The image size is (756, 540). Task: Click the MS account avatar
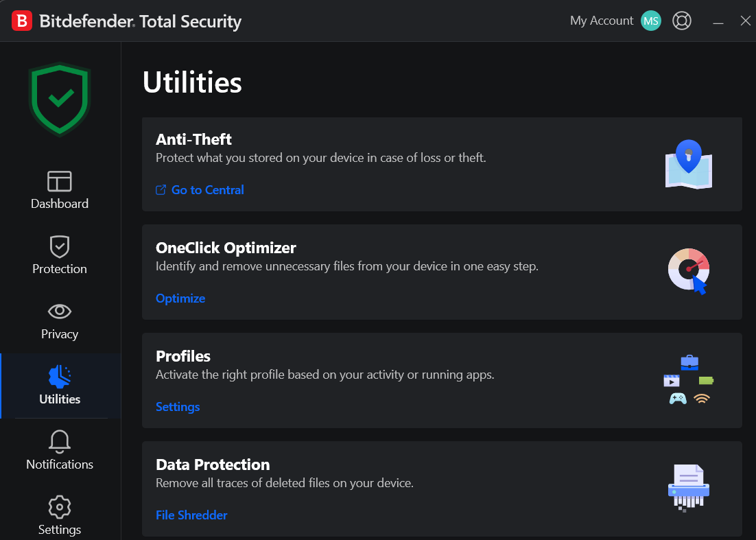(x=651, y=21)
